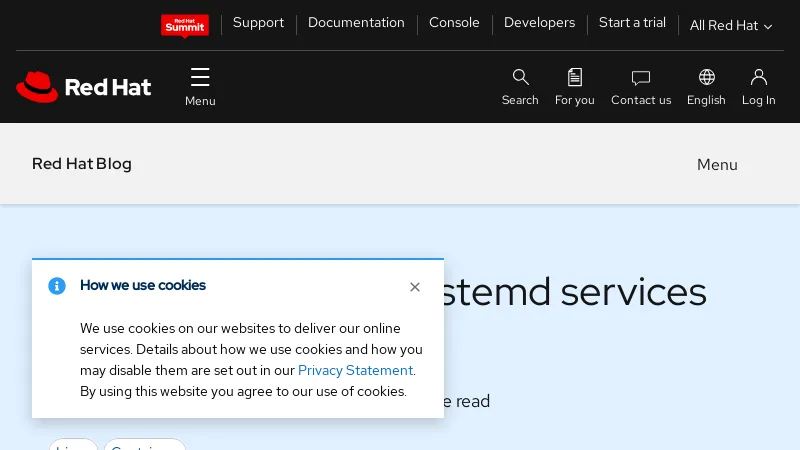Close the cookies notice

pos(415,287)
